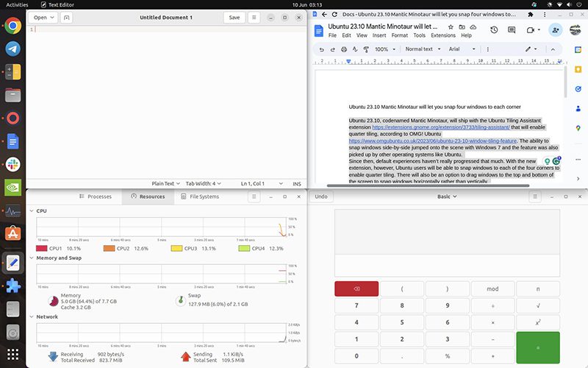The width and height of the screenshot is (588, 368).
Task: Open Normal text style dropdown
Action: [x=423, y=49]
